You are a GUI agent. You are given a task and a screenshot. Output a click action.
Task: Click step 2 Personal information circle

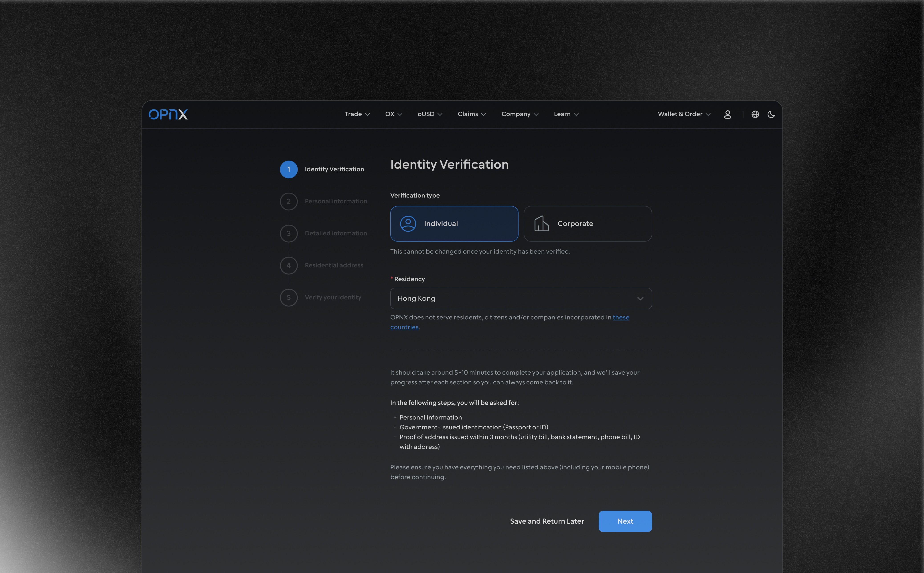pos(289,201)
